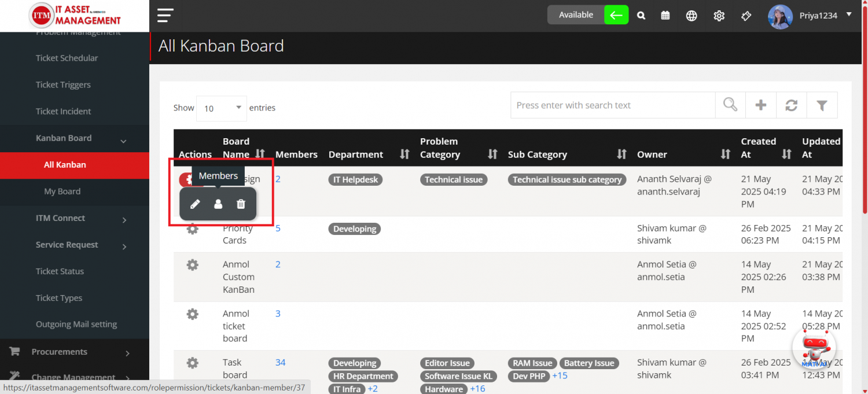The width and height of the screenshot is (868, 394).
Task: Open the members count link 34 for Task board
Action: pyautogui.click(x=280, y=362)
